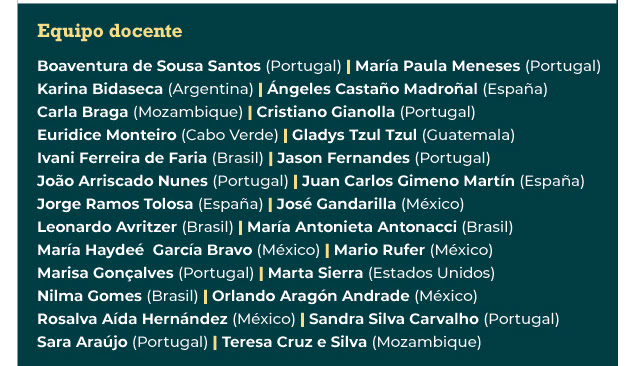Image resolution: width=633 pixels, height=366 pixels.
Task: Click Ángeles Castaño Madroñal name
Action: [372, 89]
